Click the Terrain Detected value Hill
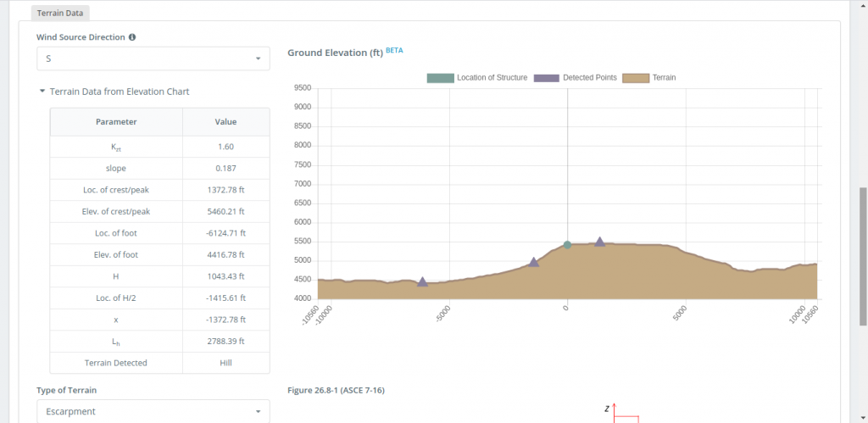This screenshot has height=423, width=868. coord(225,363)
